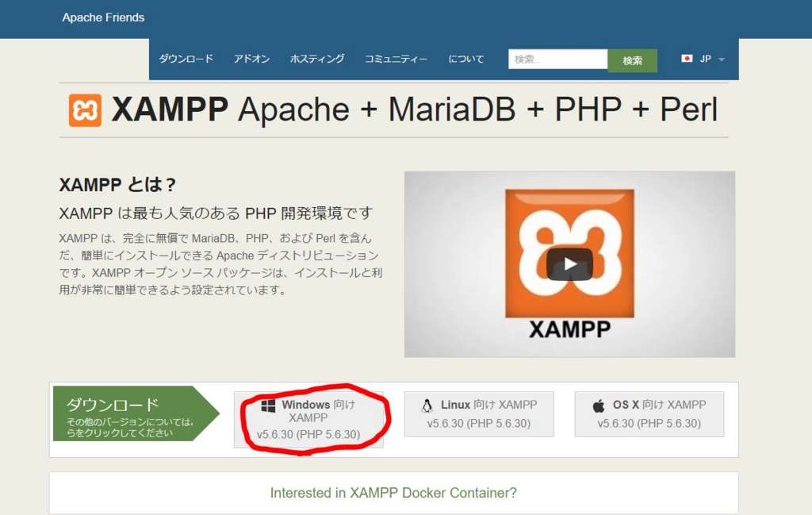Viewport: 812px width, 515px height.
Task: Open the ホスティング menu item
Action: coord(317,59)
